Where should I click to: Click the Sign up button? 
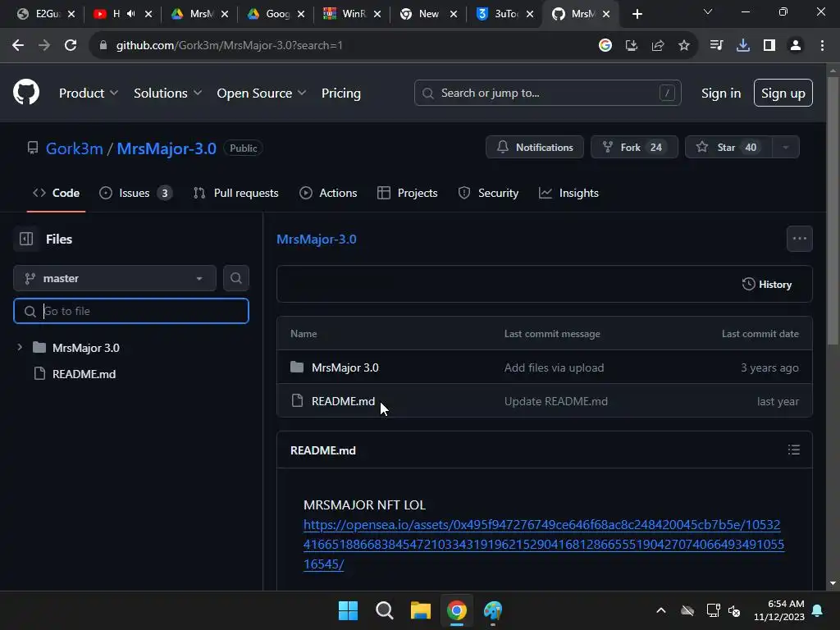click(783, 94)
